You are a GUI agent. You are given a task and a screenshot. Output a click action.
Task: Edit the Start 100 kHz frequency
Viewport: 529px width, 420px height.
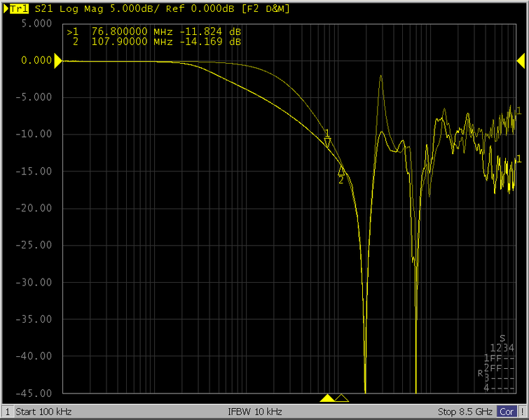(x=43, y=412)
